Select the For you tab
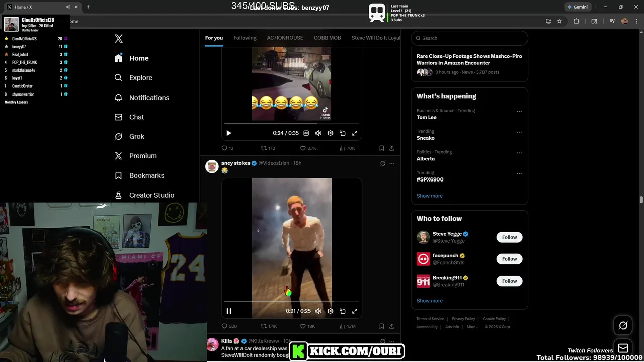 coord(214,38)
